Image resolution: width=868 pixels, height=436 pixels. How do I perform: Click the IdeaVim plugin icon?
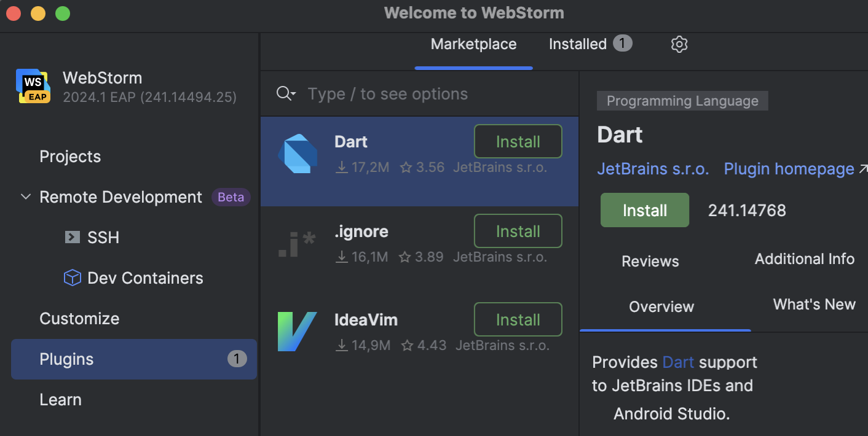tap(298, 332)
